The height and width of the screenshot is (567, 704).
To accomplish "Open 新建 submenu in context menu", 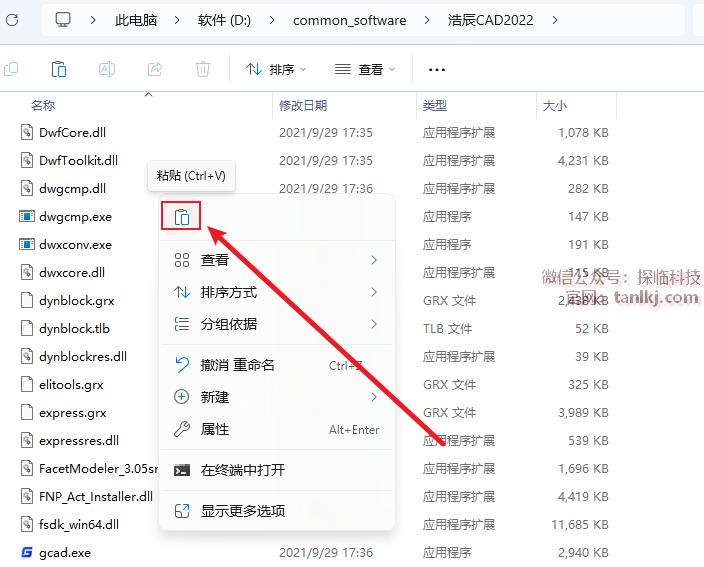I will pos(277,397).
